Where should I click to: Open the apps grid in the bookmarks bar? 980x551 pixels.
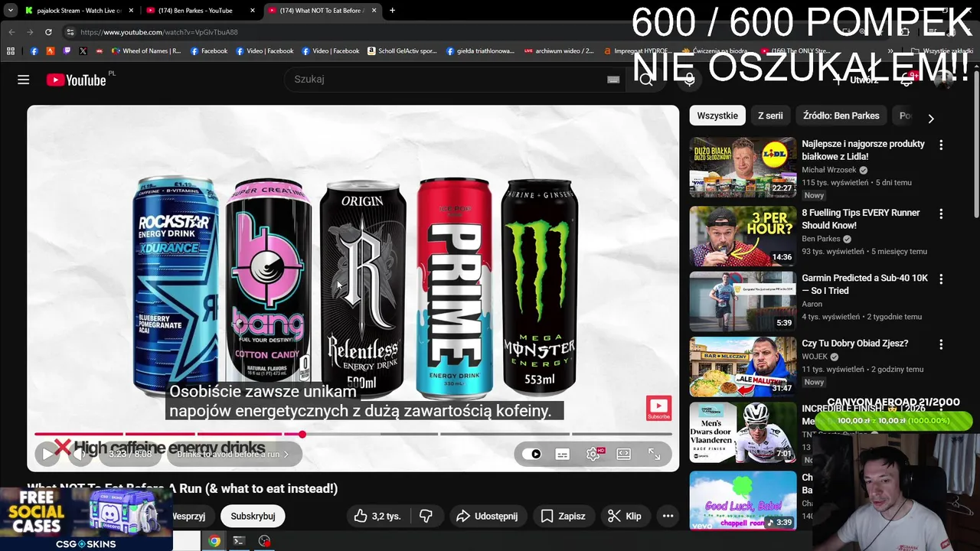point(11,51)
